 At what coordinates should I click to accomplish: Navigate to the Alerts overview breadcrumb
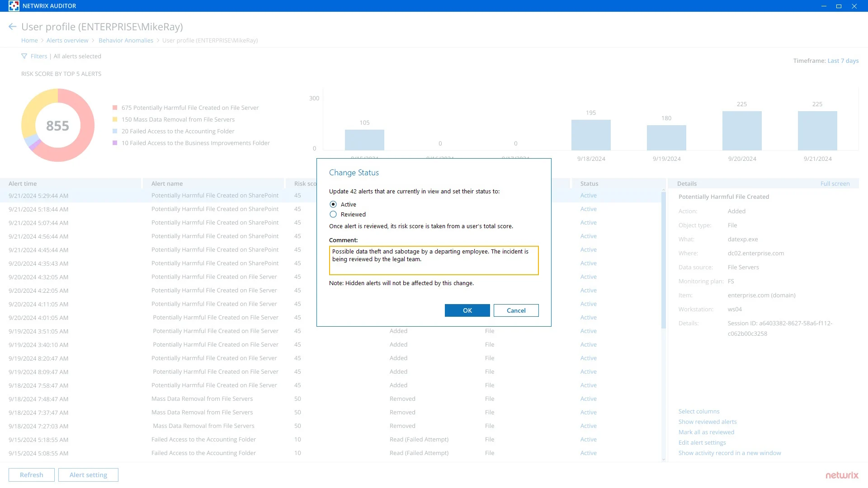pyautogui.click(x=67, y=41)
